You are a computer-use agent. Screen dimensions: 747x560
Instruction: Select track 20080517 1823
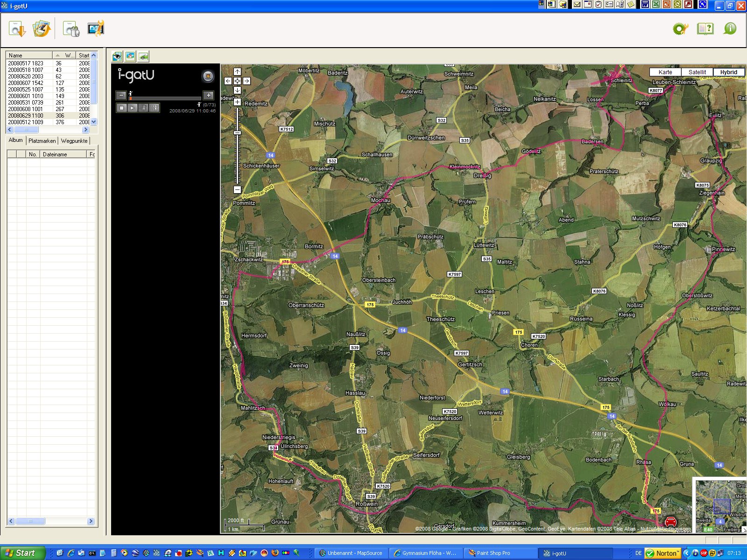[48, 63]
